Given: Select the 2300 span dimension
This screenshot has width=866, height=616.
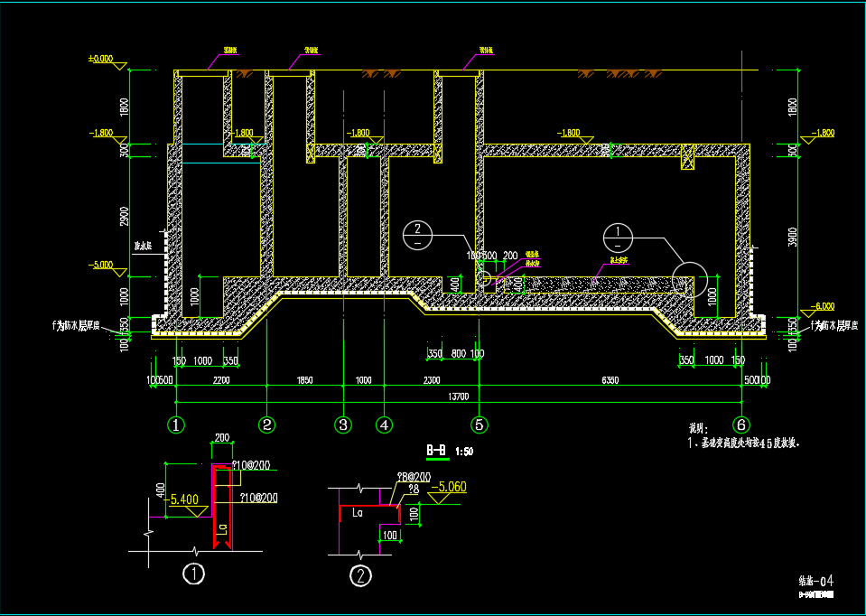Looking at the screenshot, I should (432, 380).
